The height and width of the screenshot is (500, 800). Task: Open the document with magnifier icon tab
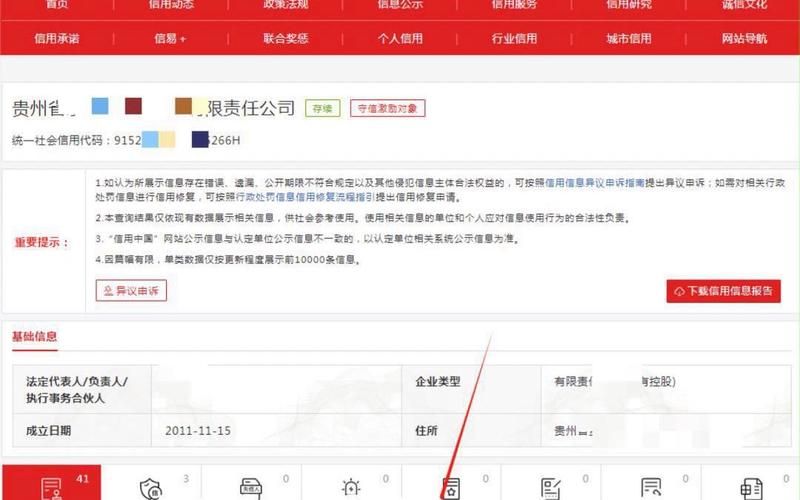(651, 483)
